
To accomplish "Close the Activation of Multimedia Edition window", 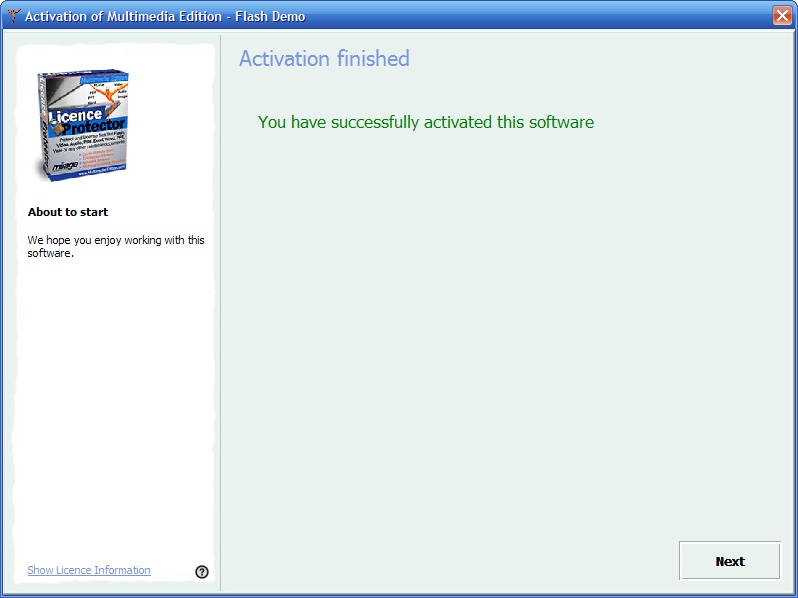I will point(781,16).
